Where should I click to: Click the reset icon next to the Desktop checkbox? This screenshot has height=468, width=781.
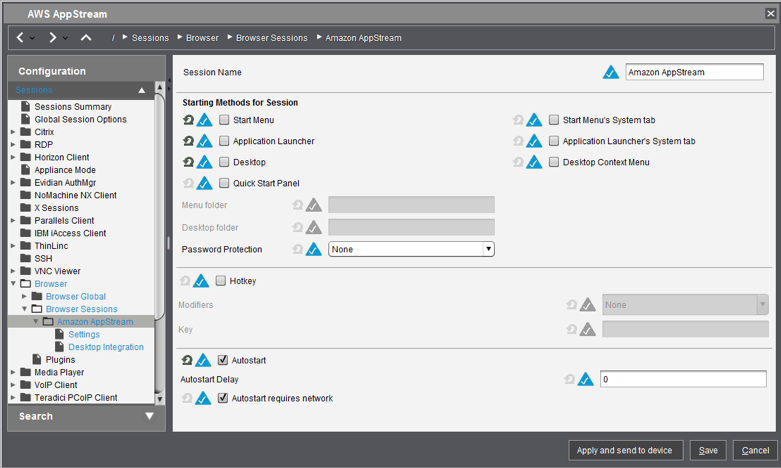(188, 162)
